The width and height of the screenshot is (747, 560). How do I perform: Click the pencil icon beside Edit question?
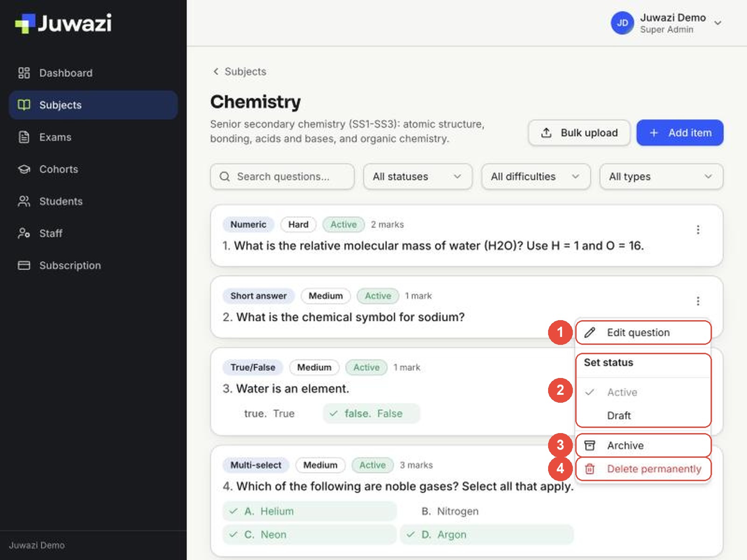coord(590,332)
